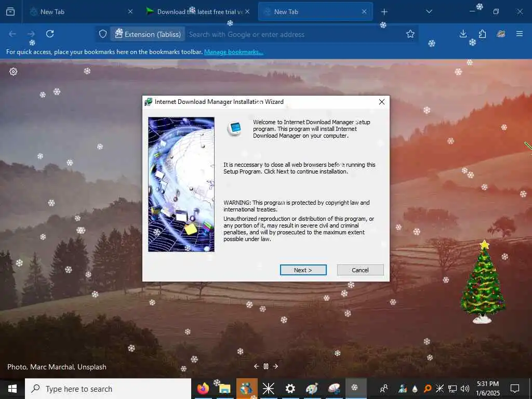Open the notification action center
The image size is (532, 399).
[515, 389]
